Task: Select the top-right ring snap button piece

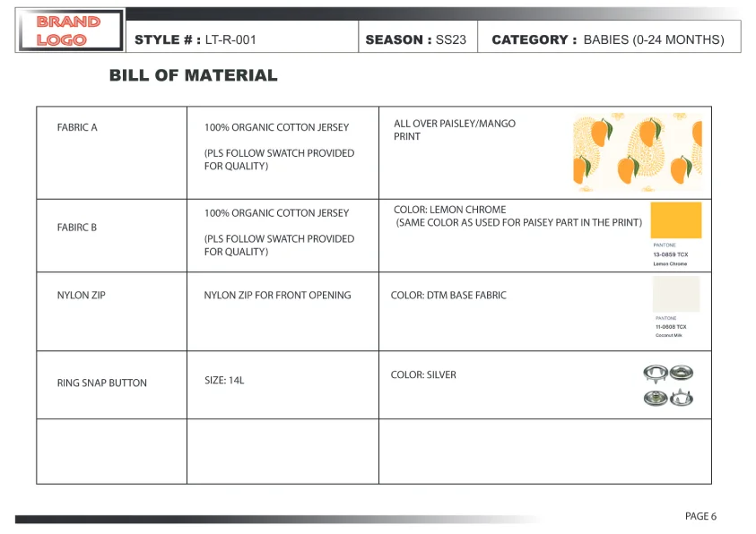Action: point(682,373)
